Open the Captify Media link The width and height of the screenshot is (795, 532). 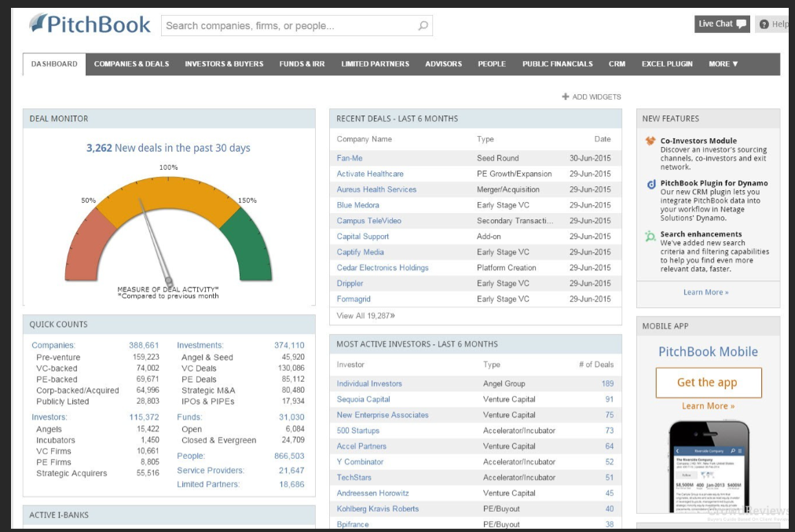point(360,252)
